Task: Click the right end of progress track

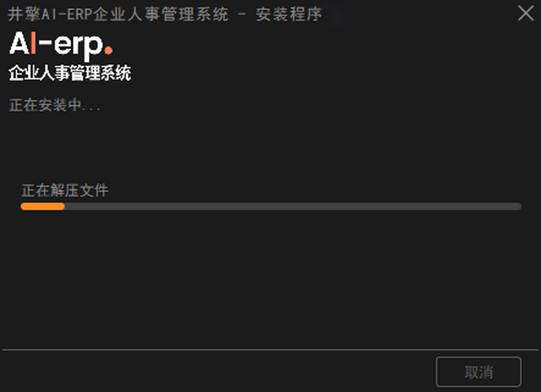Action: [x=518, y=206]
